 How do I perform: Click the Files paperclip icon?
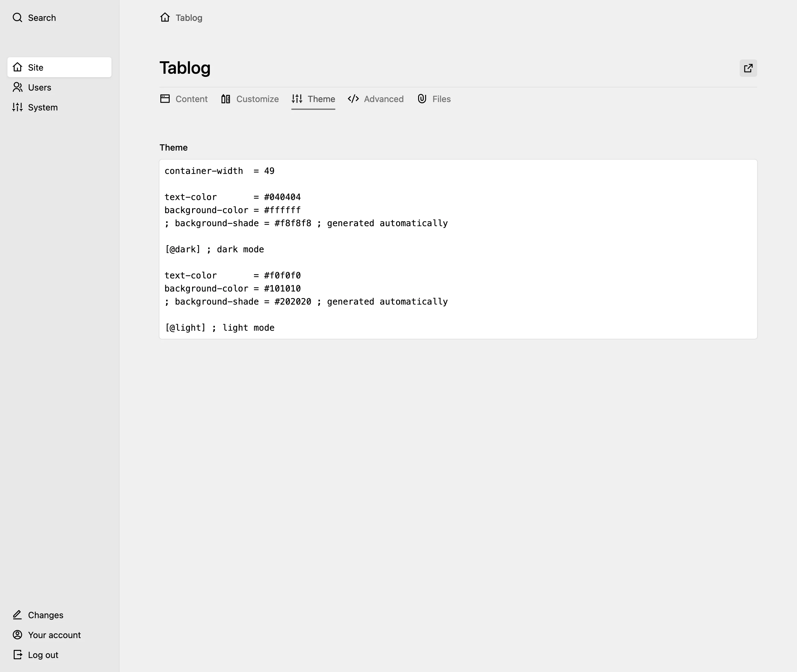coord(422,99)
